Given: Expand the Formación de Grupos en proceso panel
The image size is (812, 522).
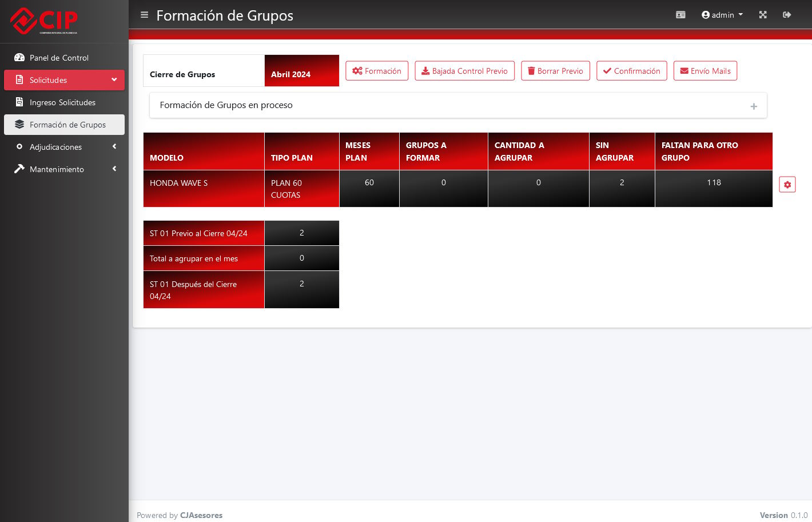Looking at the screenshot, I should tap(753, 106).
